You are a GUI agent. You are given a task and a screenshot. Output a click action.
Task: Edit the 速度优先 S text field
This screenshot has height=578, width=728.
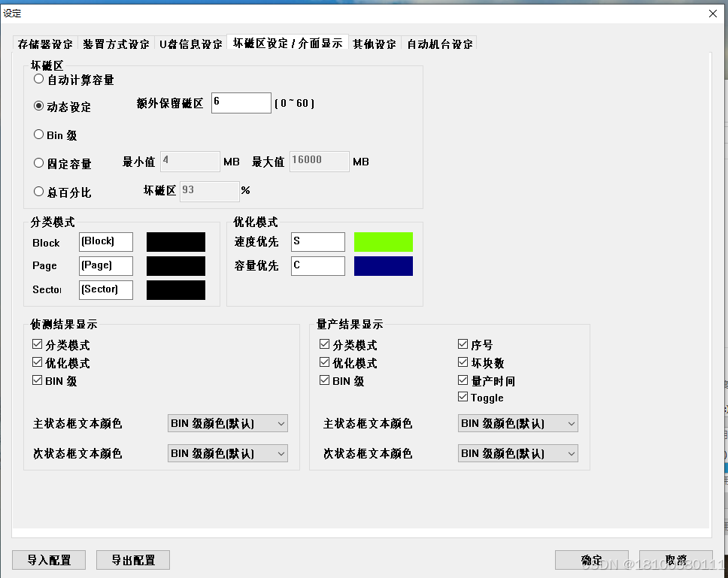click(318, 242)
